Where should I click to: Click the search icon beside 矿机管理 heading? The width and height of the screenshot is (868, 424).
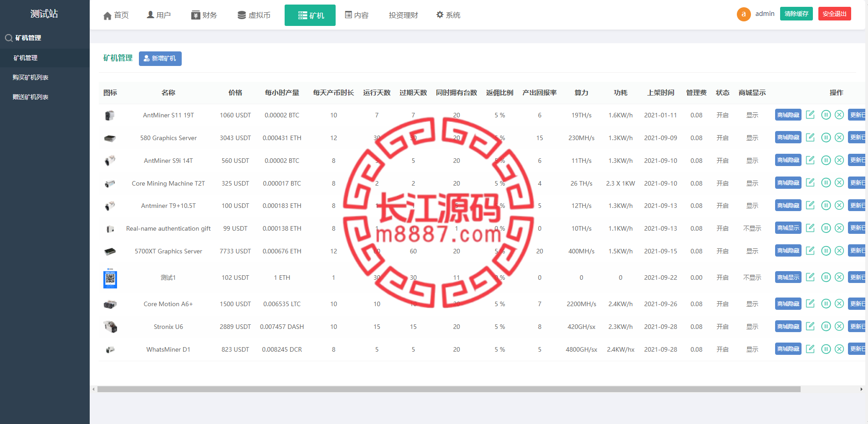[x=9, y=38]
